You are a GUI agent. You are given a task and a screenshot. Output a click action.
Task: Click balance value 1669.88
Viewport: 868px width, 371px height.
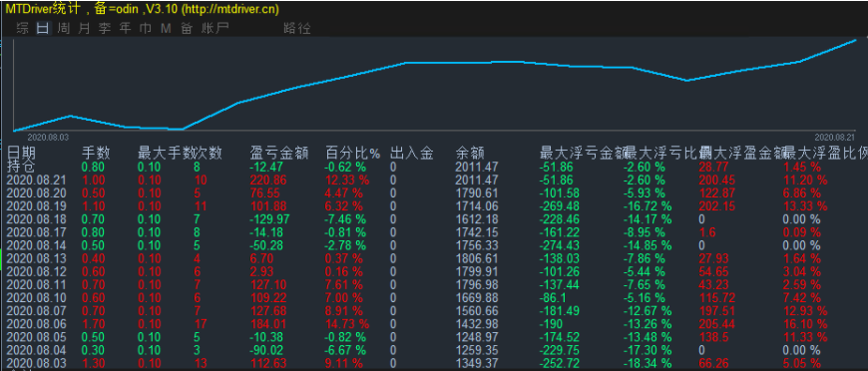tap(477, 298)
